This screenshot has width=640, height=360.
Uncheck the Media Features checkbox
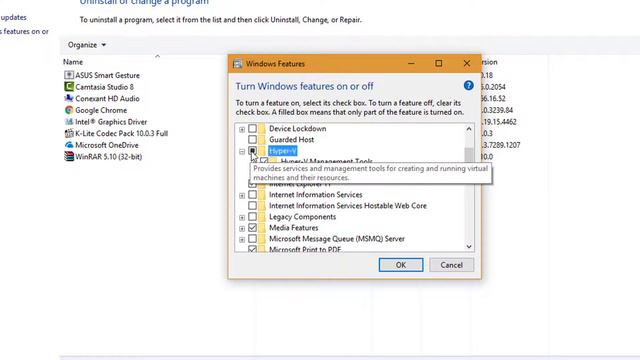click(252, 228)
